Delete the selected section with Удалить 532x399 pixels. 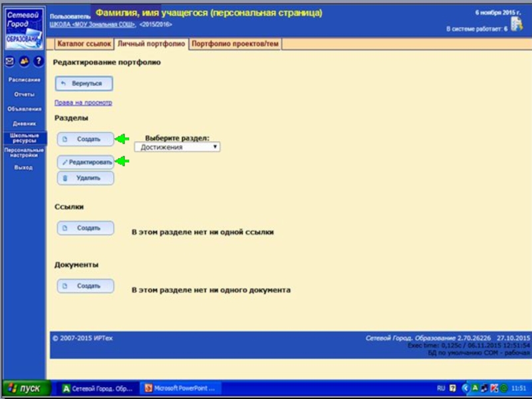tap(85, 178)
